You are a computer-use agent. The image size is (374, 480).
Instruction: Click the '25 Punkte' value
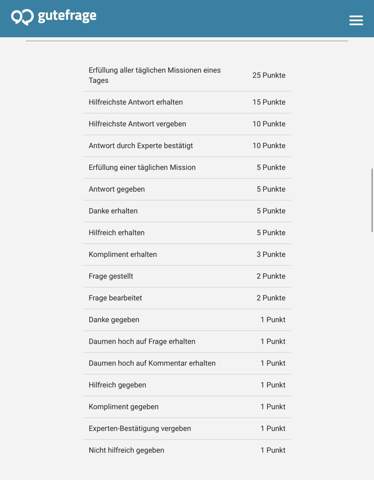269,75
